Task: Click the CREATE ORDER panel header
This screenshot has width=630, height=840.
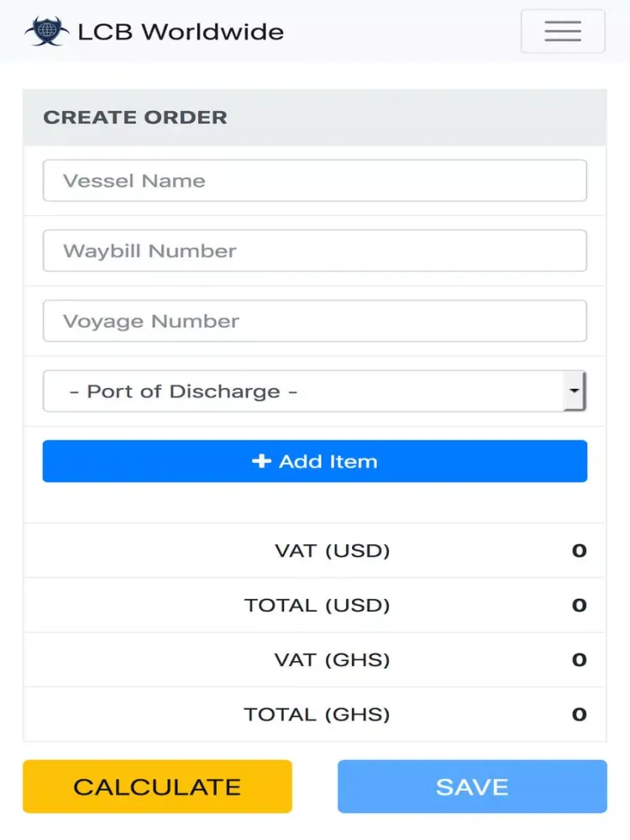Action: pyautogui.click(x=314, y=118)
